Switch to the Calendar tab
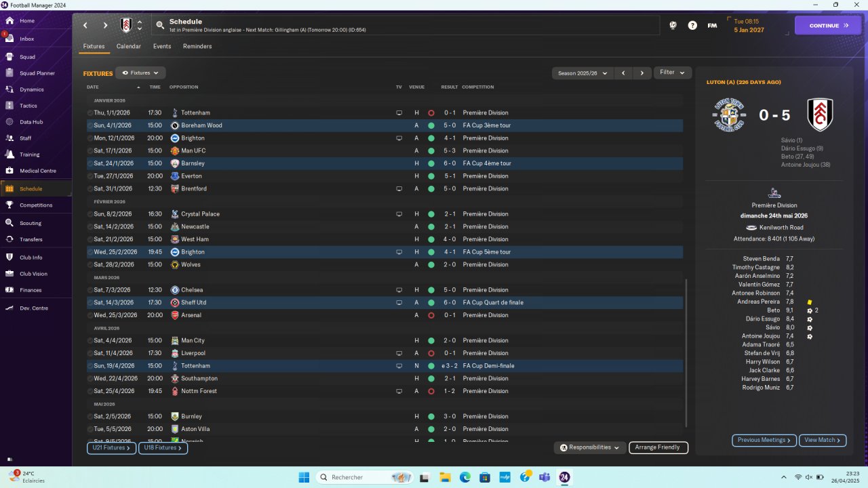 (129, 46)
